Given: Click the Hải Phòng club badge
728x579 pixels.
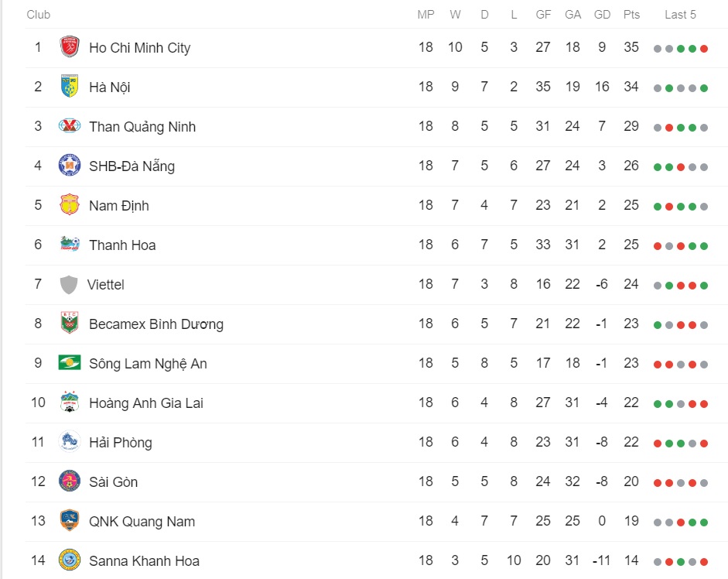Looking at the screenshot, I should pyautogui.click(x=69, y=442).
